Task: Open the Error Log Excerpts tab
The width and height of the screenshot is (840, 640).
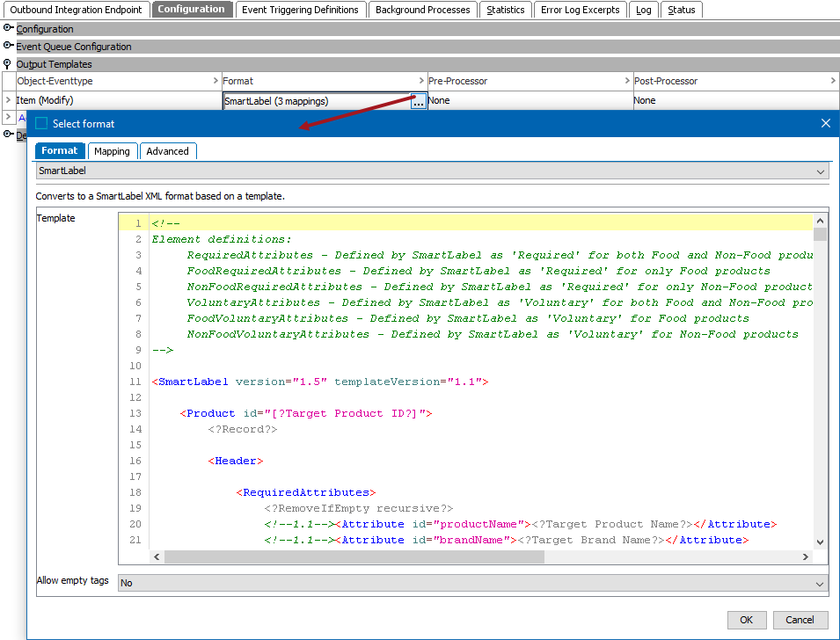Action: point(580,10)
